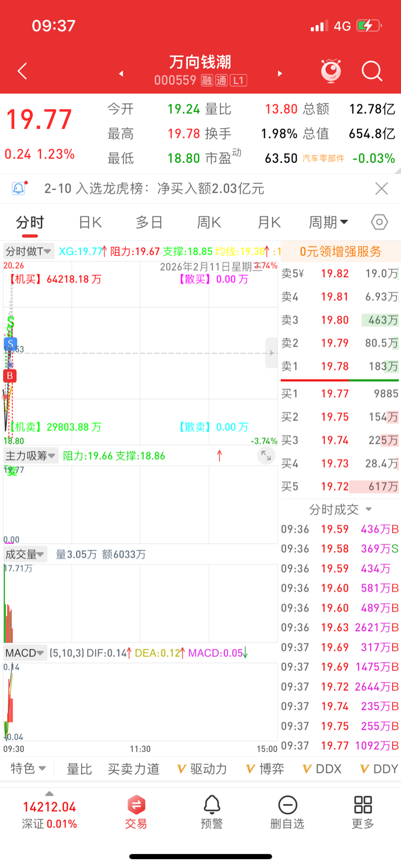
Task: Select DDY VIP indicator
Action: tap(380, 769)
